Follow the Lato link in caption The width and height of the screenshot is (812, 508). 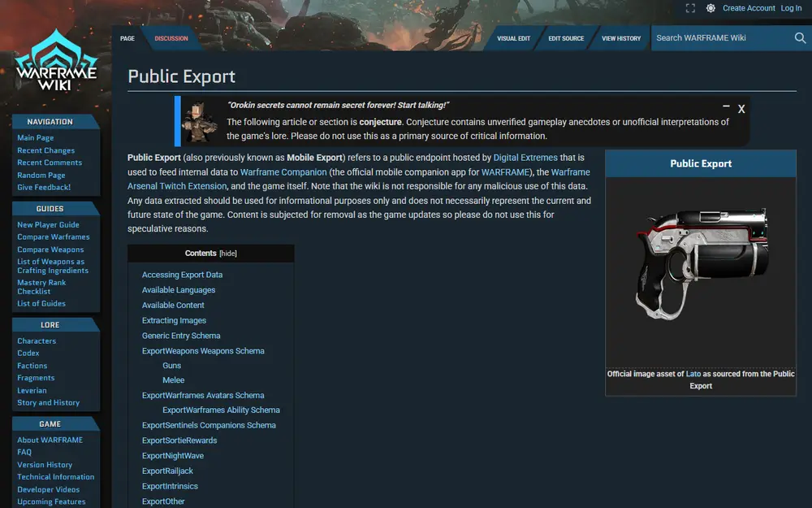pos(693,374)
